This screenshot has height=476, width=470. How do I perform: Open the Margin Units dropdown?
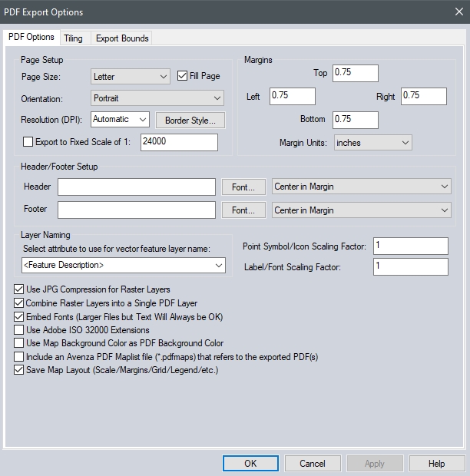click(373, 142)
